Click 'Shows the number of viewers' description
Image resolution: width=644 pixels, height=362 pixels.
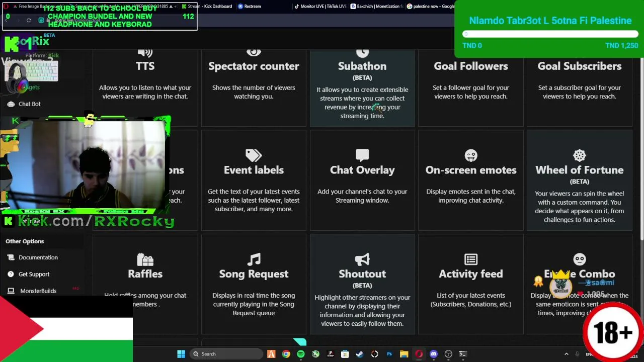[x=254, y=92]
